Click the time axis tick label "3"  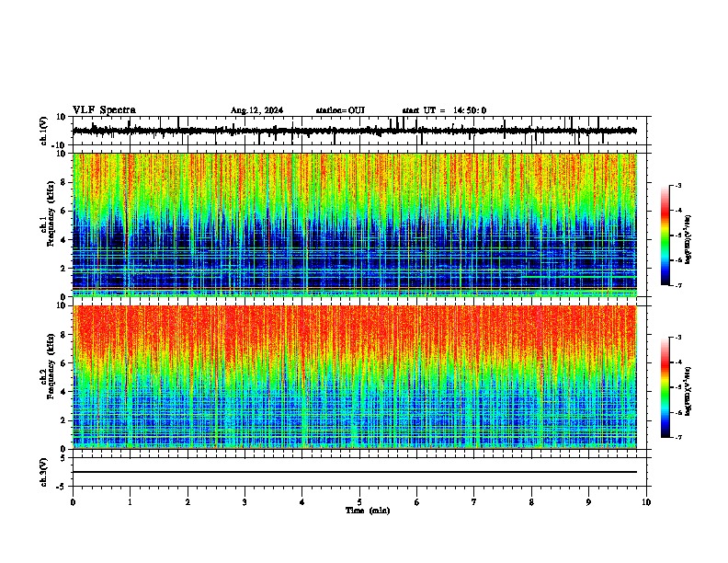click(x=245, y=502)
